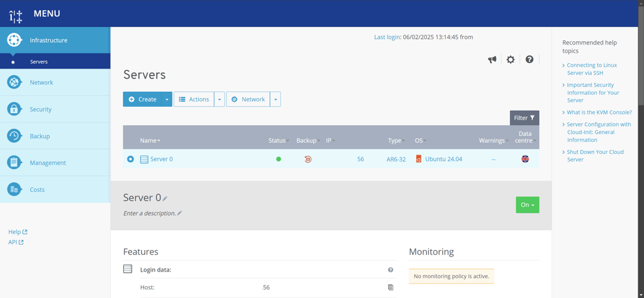Click the Costs coins sidebar icon
644x298 pixels.
click(x=14, y=189)
